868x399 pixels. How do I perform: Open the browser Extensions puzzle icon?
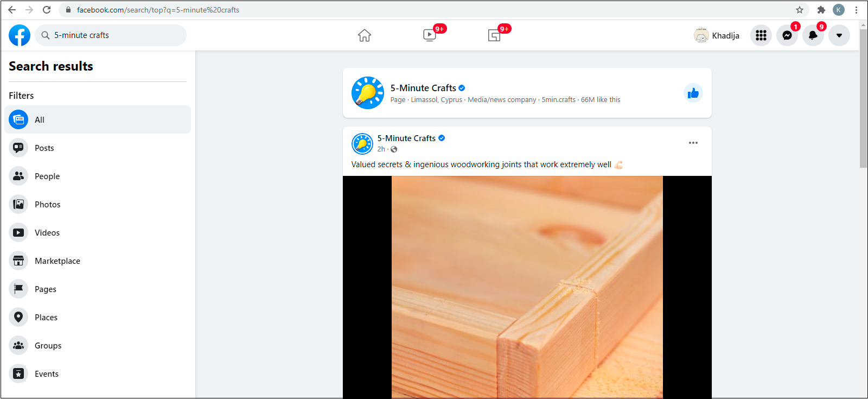[x=821, y=10]
